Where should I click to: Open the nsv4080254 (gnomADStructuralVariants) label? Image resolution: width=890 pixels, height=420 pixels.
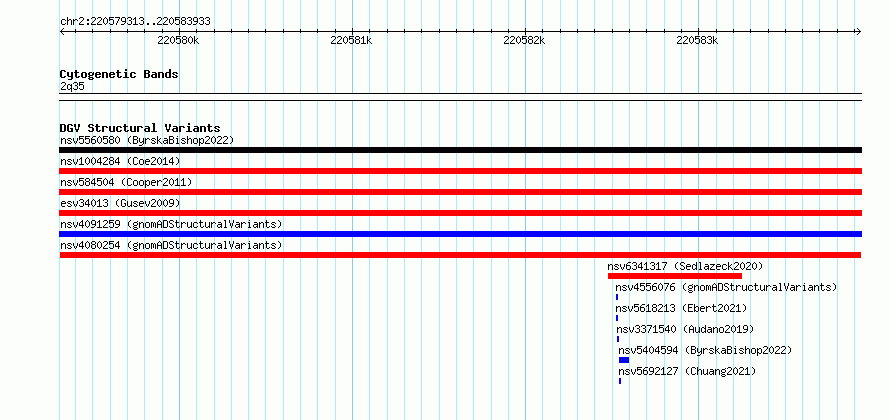tap(171, 245)
